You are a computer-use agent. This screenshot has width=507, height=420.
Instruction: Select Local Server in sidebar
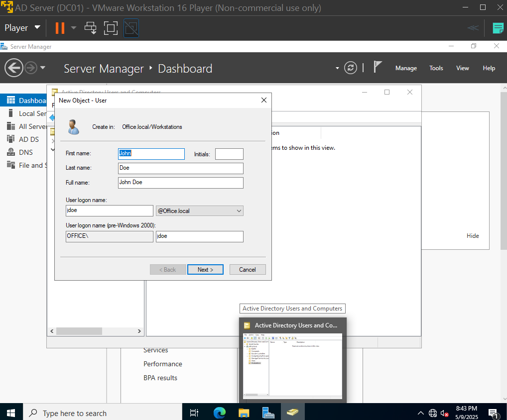[23, 113]
